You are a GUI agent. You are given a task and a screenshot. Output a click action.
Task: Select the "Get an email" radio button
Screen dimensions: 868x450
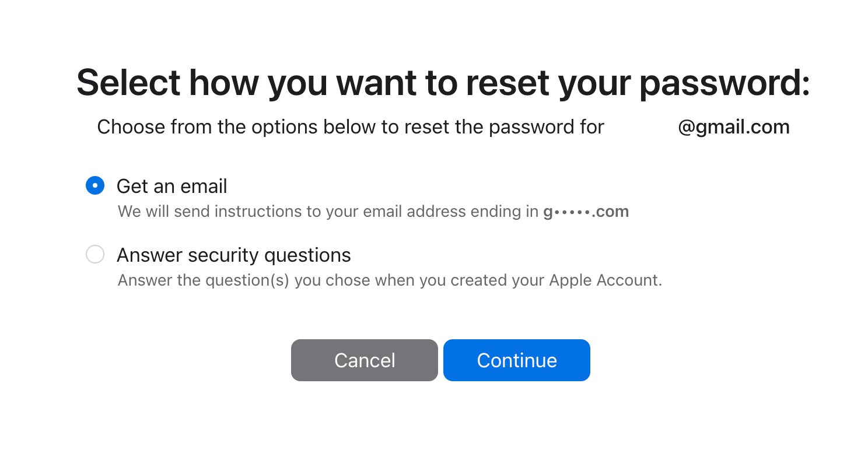[95, 186]
